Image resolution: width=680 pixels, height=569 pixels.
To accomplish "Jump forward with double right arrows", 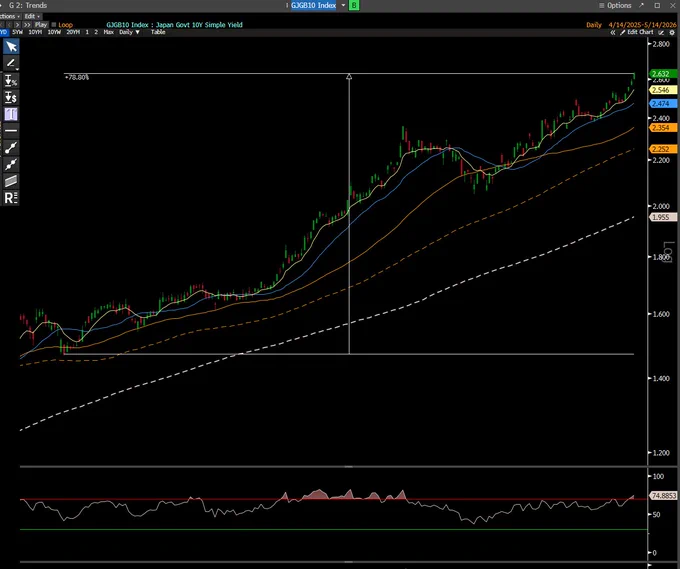I will coord(27,25).
